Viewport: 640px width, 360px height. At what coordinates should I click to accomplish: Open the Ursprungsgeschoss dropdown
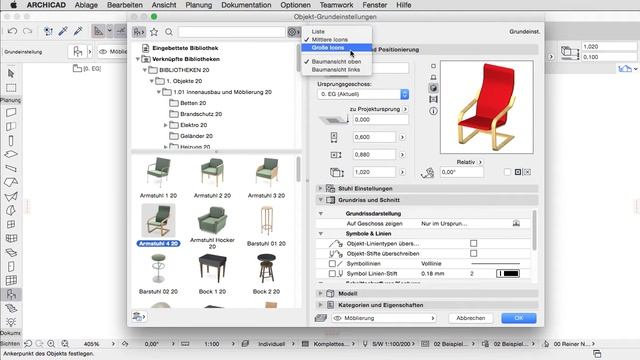(363, 94)
